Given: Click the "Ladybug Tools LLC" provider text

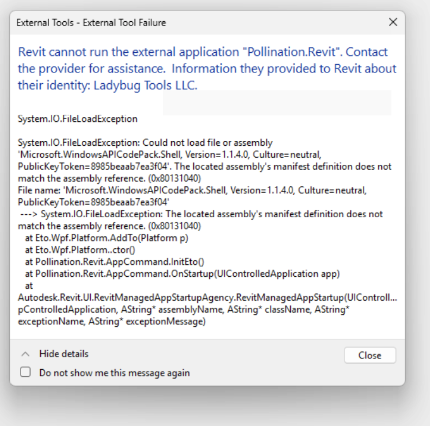Looking at the screenshot, I should pyautogui.click(x=145, y=86).
